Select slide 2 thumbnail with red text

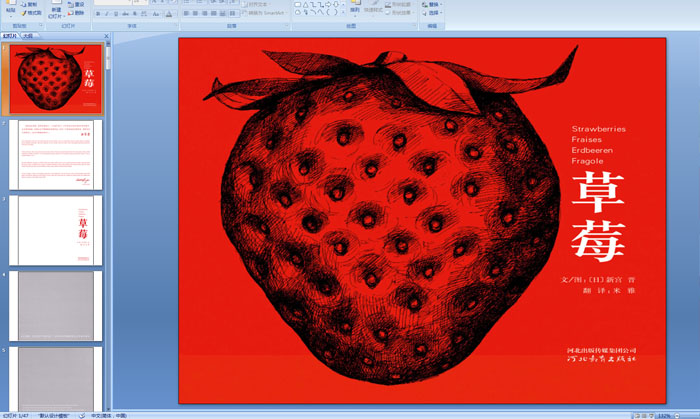56,155
